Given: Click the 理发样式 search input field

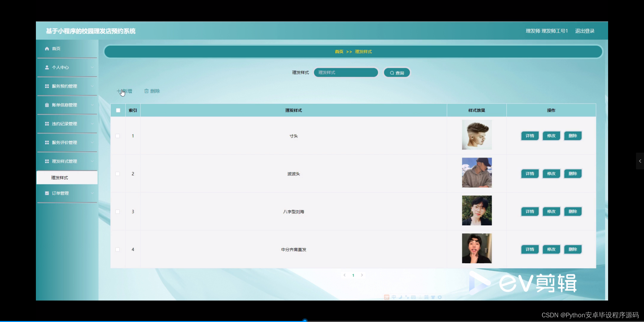Looking at the screenshot, I should tap(346, 72).
